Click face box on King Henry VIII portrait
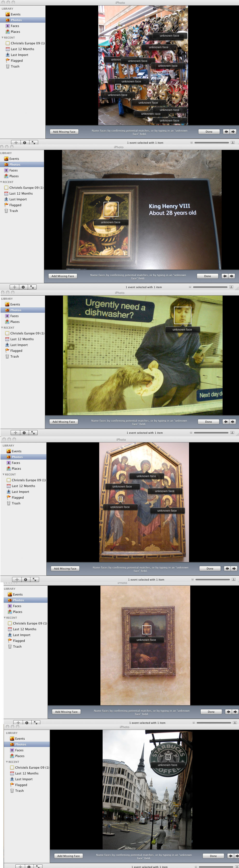This screenshot has height=868, width=239. click(x=111, y=209)
